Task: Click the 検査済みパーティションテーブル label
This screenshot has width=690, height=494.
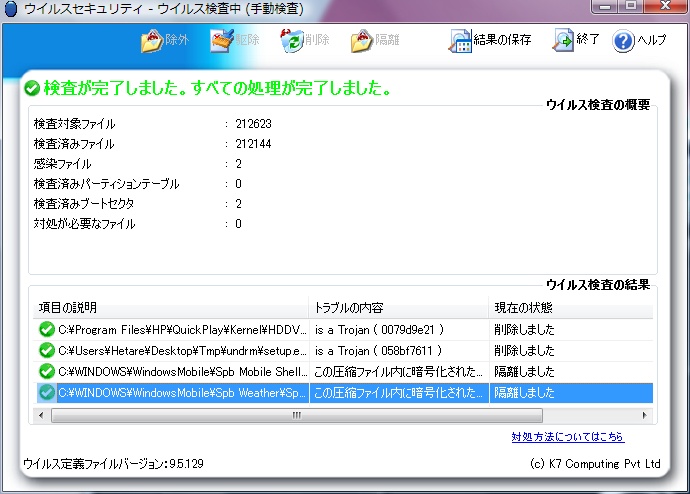Action: click(x=106, y=184)
